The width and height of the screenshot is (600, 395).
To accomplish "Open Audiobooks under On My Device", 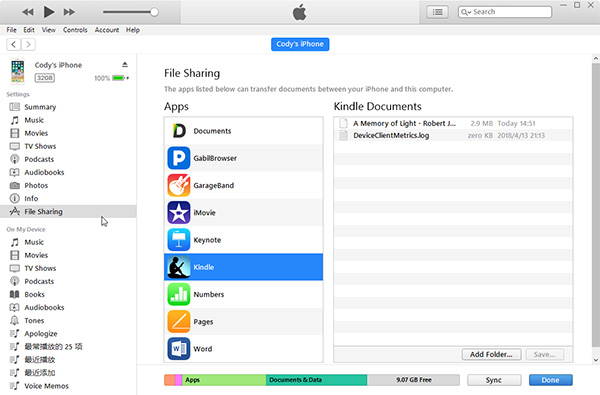I will 44,307.
